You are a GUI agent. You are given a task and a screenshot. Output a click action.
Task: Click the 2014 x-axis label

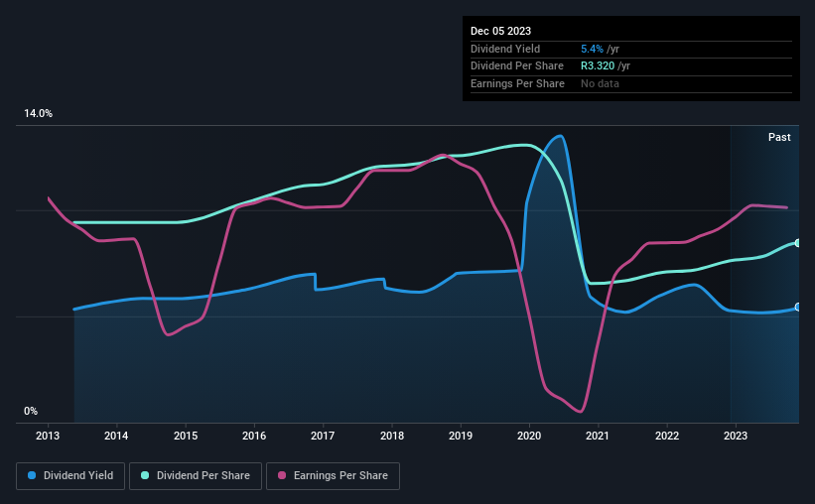116,436
